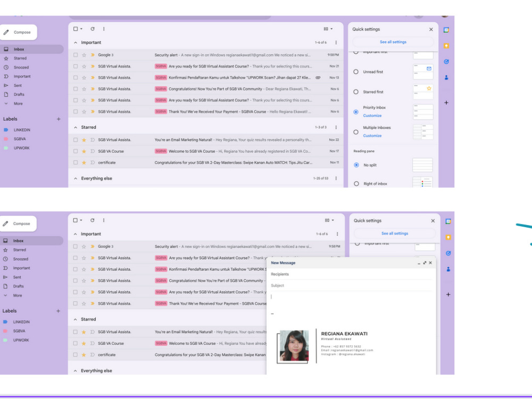Screen dimensions: 532x399
Task: Open select-all dropdown arrow in upper window
Action: tap(81, 29)
